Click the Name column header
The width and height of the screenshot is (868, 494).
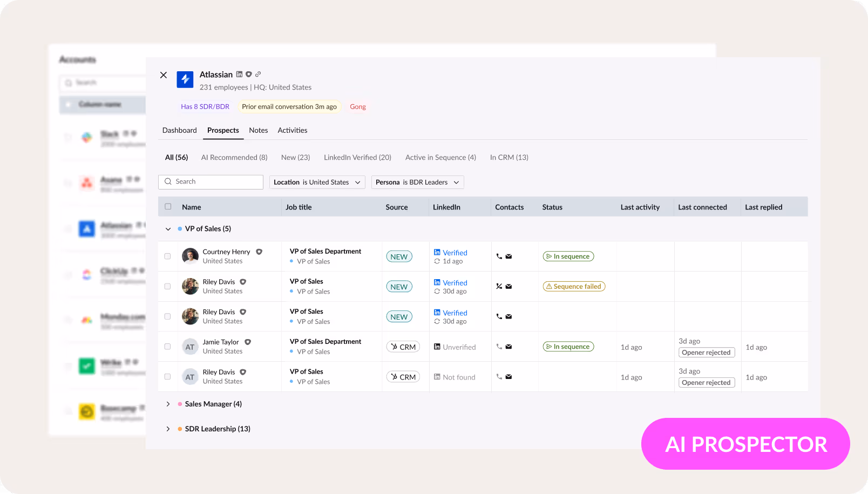pos(192,207)
